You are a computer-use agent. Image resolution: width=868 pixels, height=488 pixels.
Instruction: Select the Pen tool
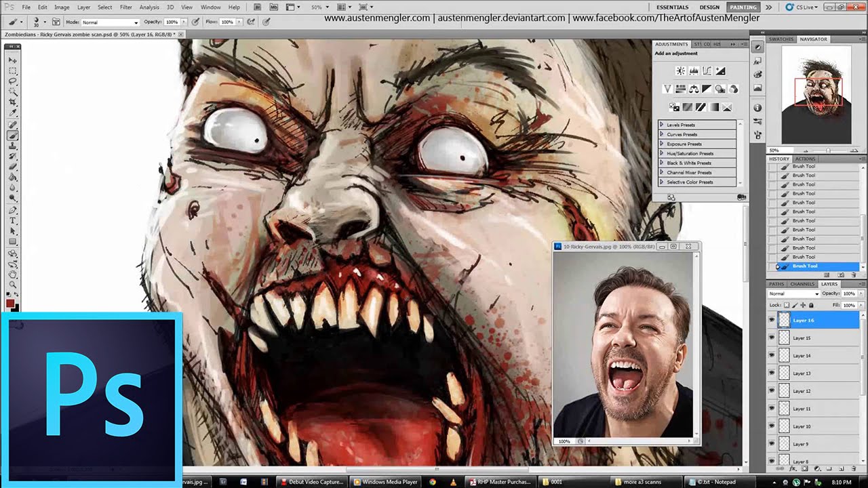[x=13, y=210]
